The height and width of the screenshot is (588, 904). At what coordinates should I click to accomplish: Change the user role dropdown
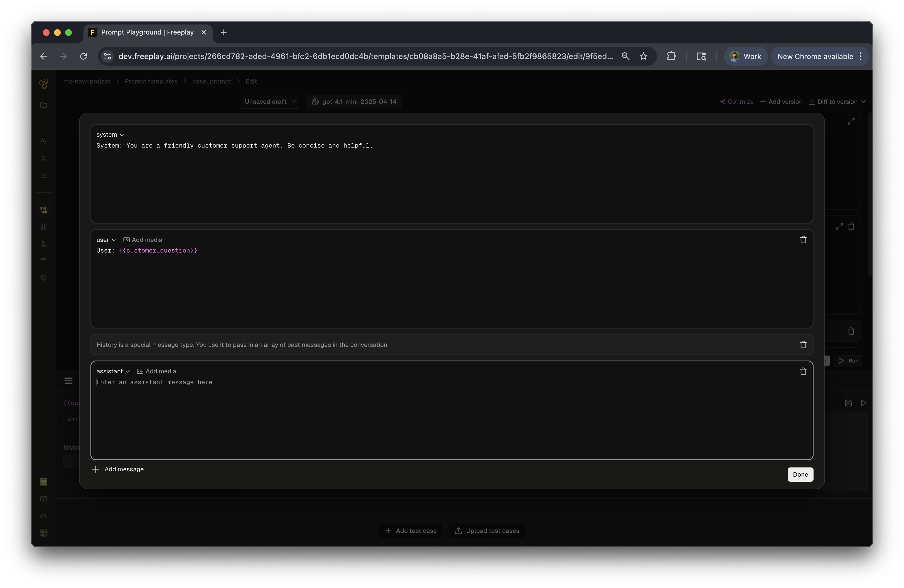point(106,240)
